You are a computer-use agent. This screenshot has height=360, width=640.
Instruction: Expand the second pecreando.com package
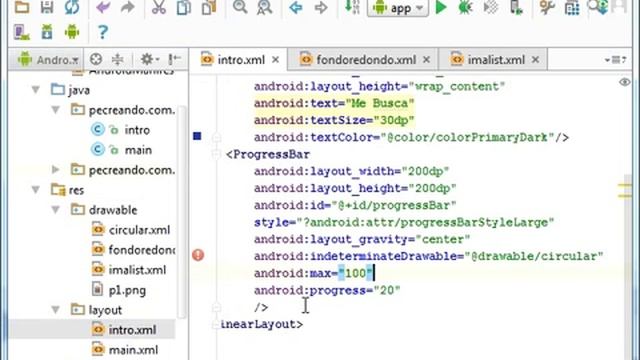point(56,169)
